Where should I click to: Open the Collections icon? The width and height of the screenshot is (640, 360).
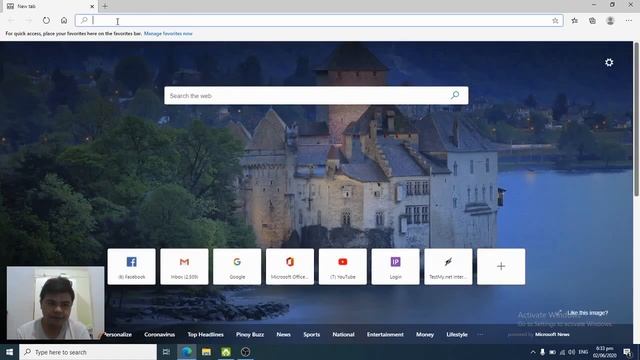click(592, 20)
